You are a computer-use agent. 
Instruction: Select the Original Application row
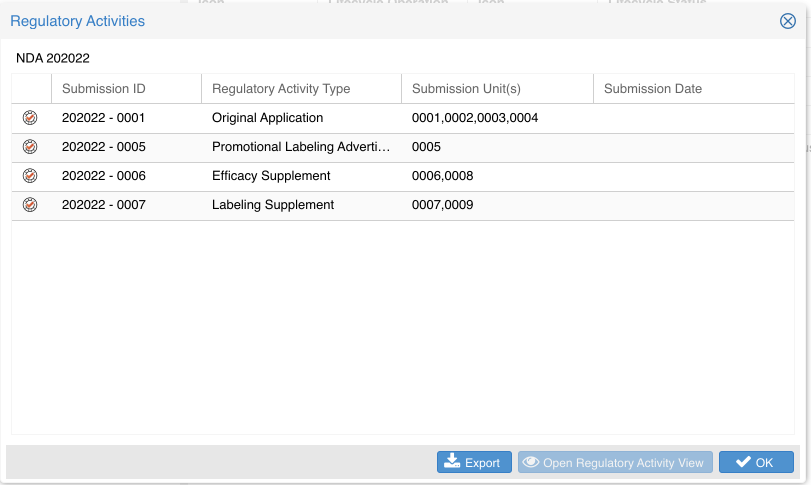click(267, 118)
